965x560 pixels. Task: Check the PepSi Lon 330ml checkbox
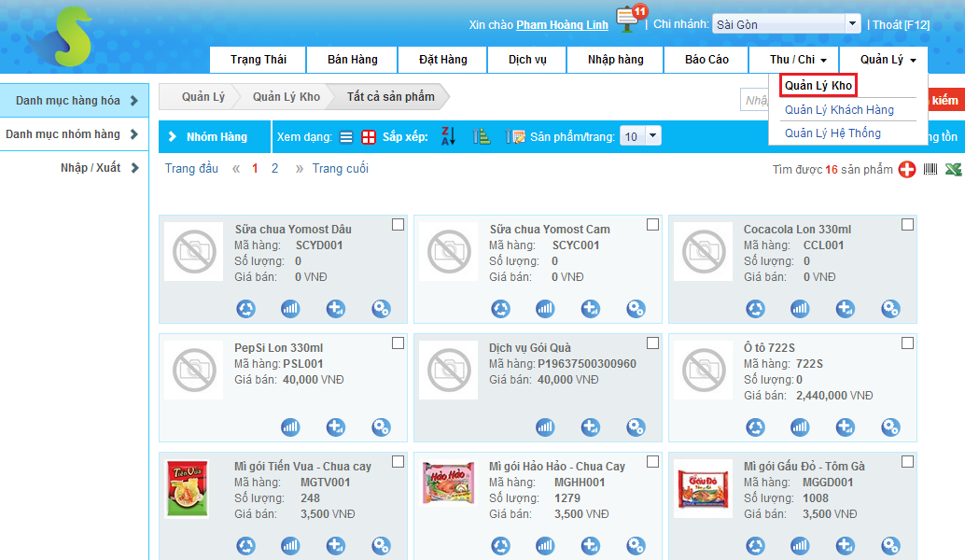[x=398, y=343]
